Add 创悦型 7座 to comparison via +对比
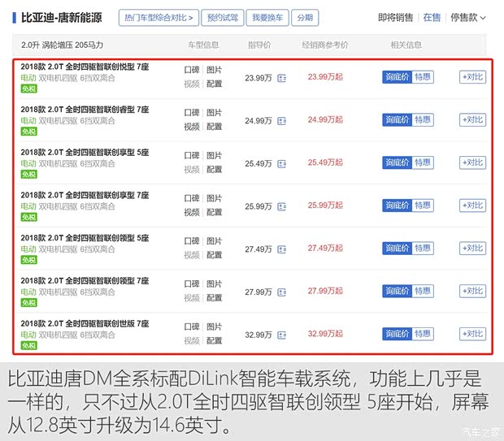504x441 pixels. pyautogui.click(x=472, y=77)
